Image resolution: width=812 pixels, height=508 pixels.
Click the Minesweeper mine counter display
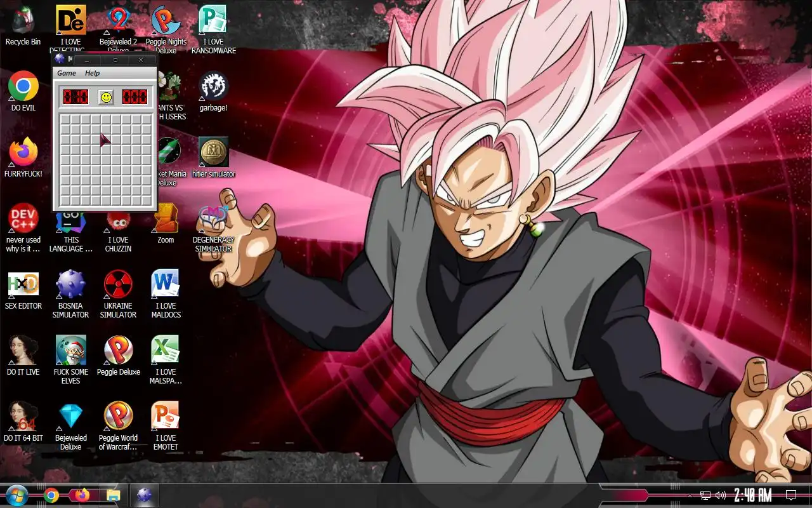(x=75, y=97)
